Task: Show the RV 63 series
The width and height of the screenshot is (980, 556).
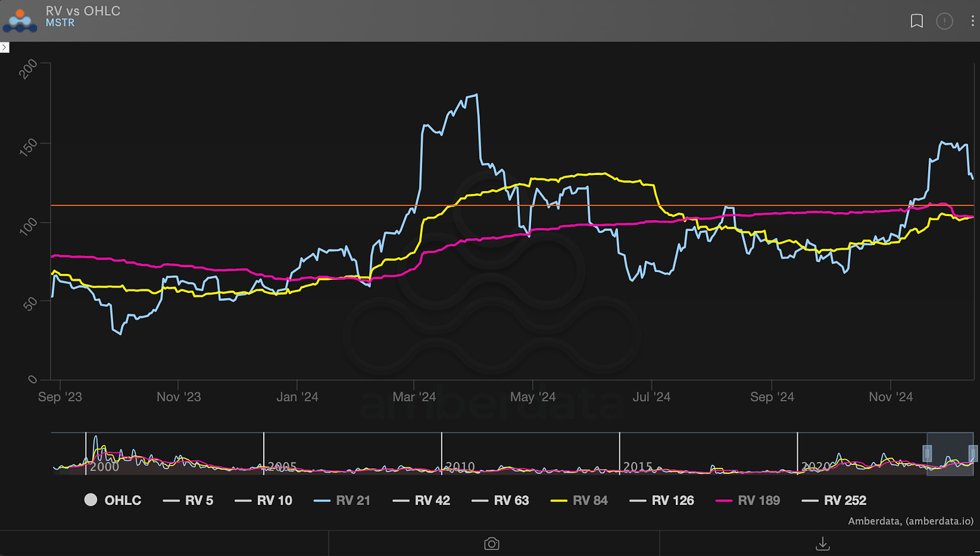Action: tap(499, 500)
